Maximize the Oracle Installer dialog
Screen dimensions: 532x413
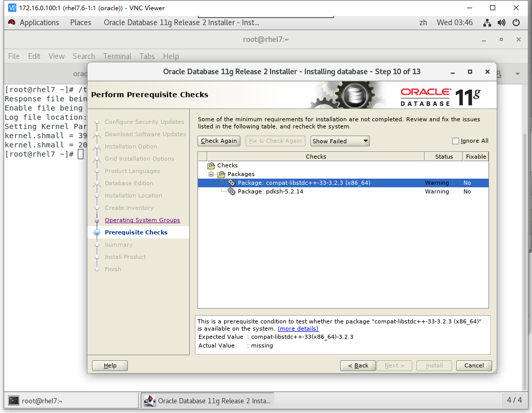(470, 72)
